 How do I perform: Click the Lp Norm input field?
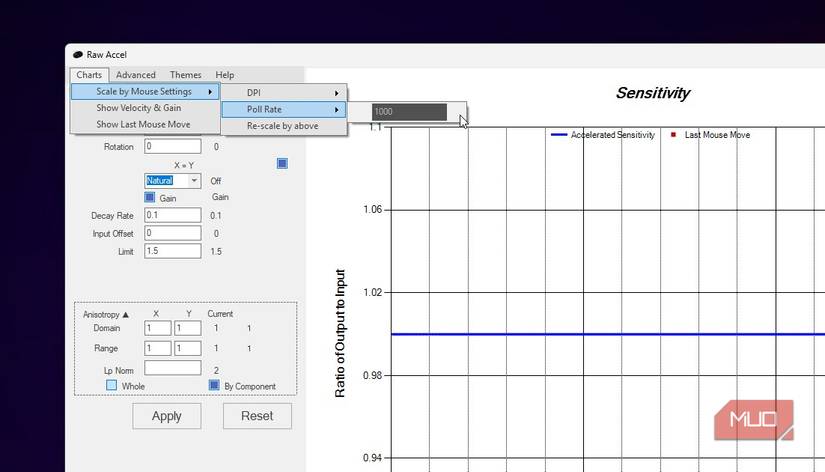pos(173,368)
